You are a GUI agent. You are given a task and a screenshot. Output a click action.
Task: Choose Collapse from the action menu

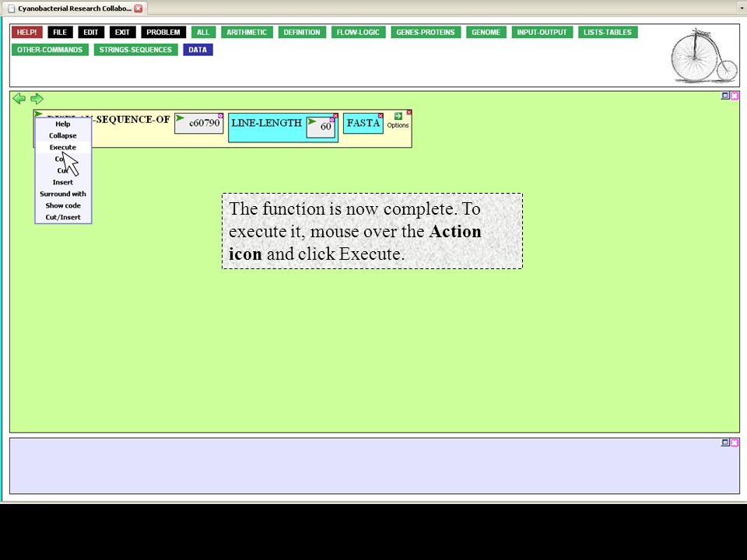pyautogui.click(x=63, y=135)
